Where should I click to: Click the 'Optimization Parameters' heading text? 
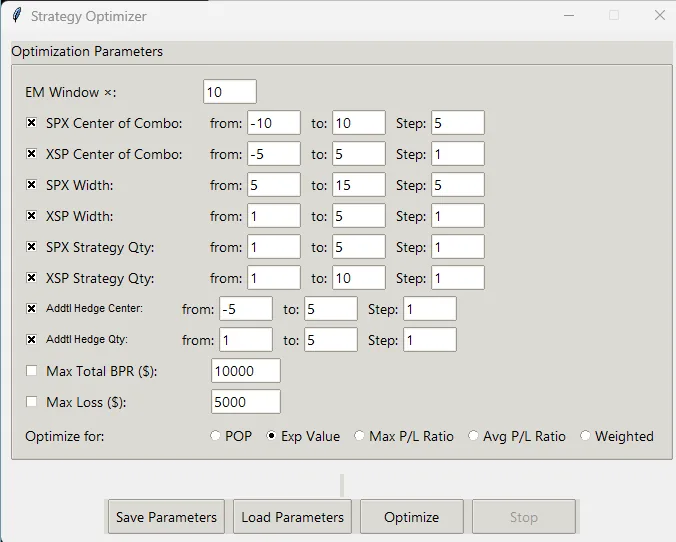click(x=87, y=51)
